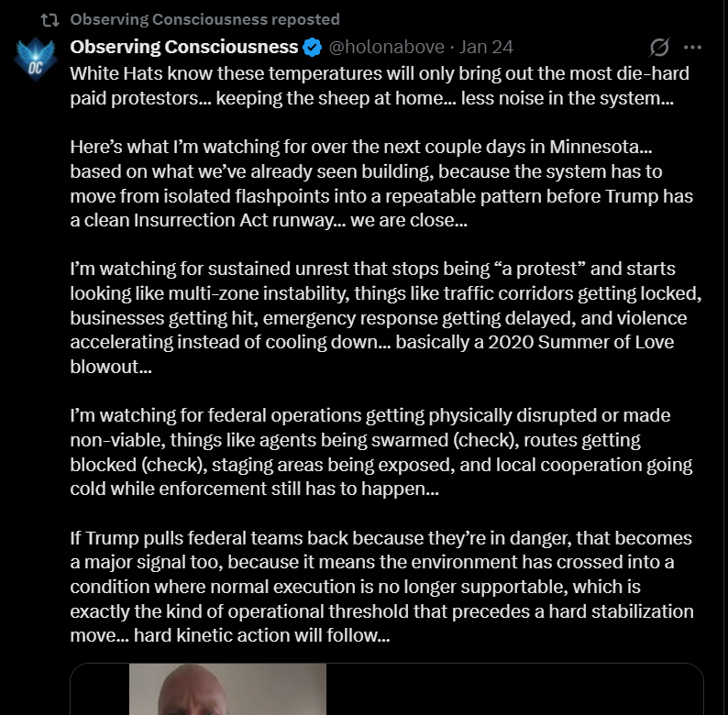Open the "Observing Consciousness reposted" link

click(204, 19)
